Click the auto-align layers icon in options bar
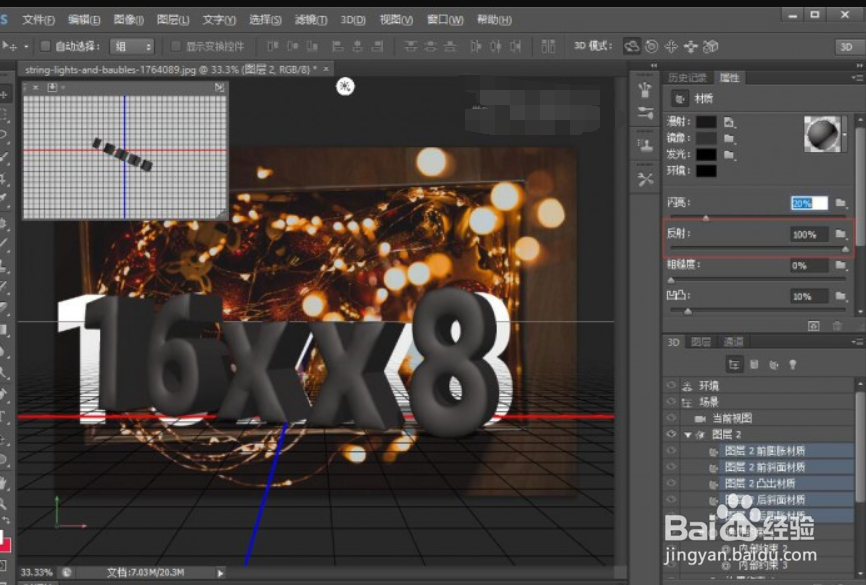The height and width of the screenshot is (585, 866). coord(548,46)
